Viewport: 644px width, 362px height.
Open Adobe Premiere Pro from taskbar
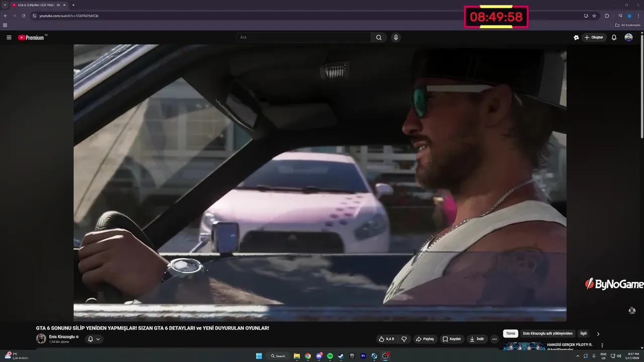(363, 356)
